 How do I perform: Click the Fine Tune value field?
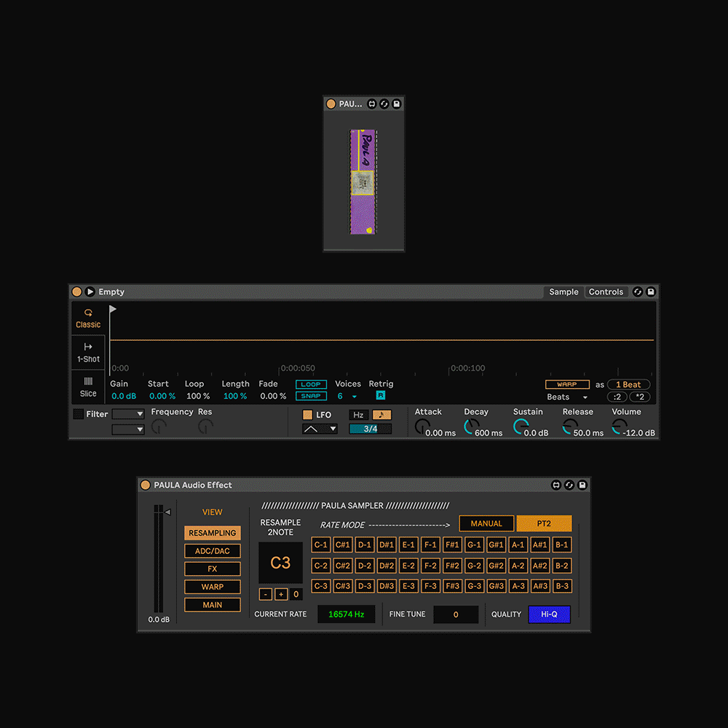456,614
